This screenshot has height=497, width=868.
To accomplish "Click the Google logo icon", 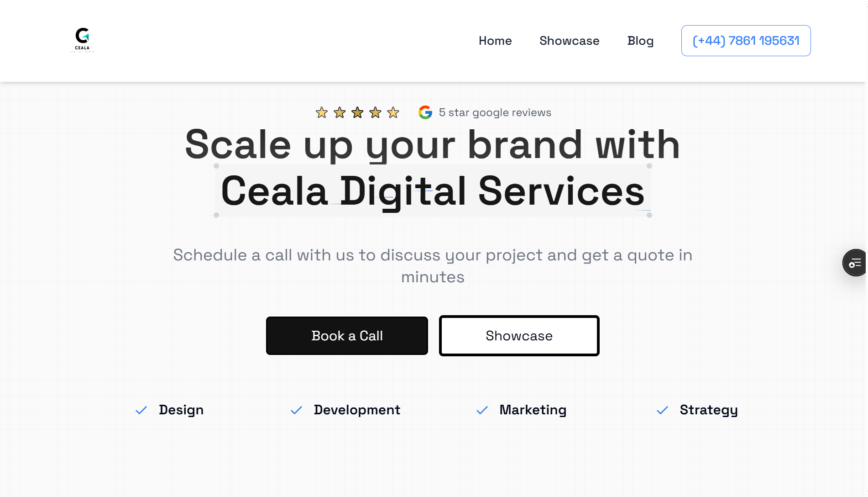I will [x=425, y=112].
